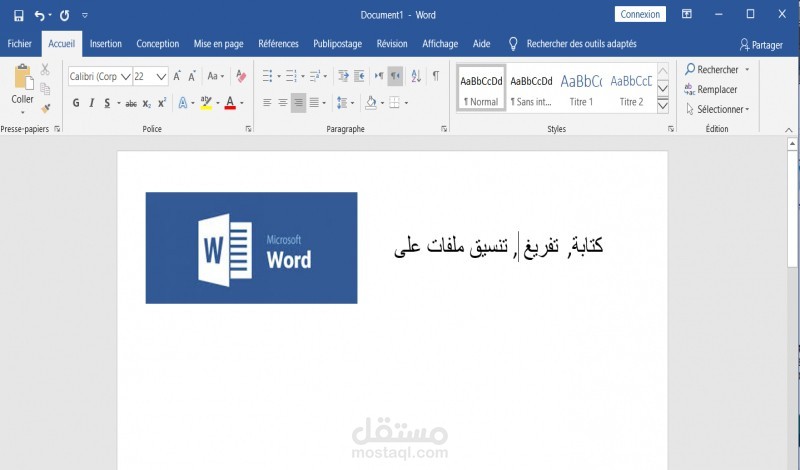Increase the paragraph indent

(359, 76)
